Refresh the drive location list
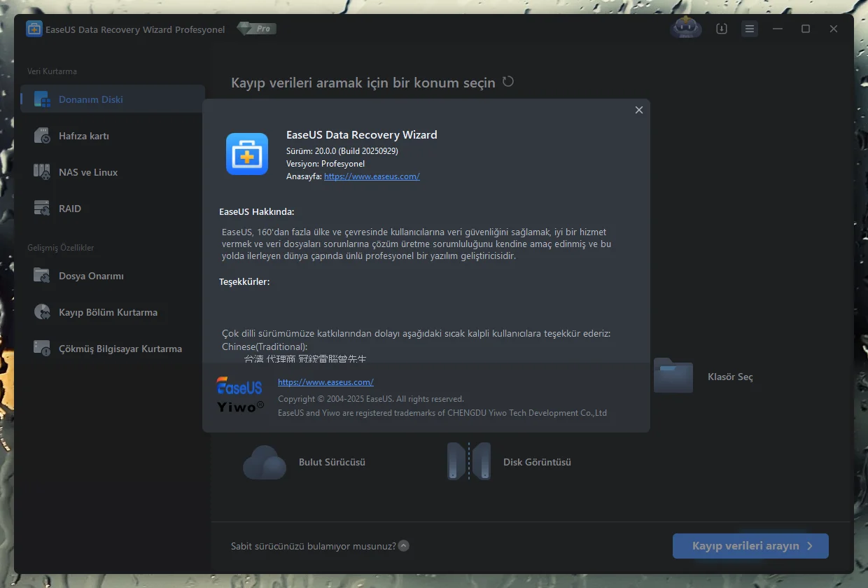 point(508,82)
